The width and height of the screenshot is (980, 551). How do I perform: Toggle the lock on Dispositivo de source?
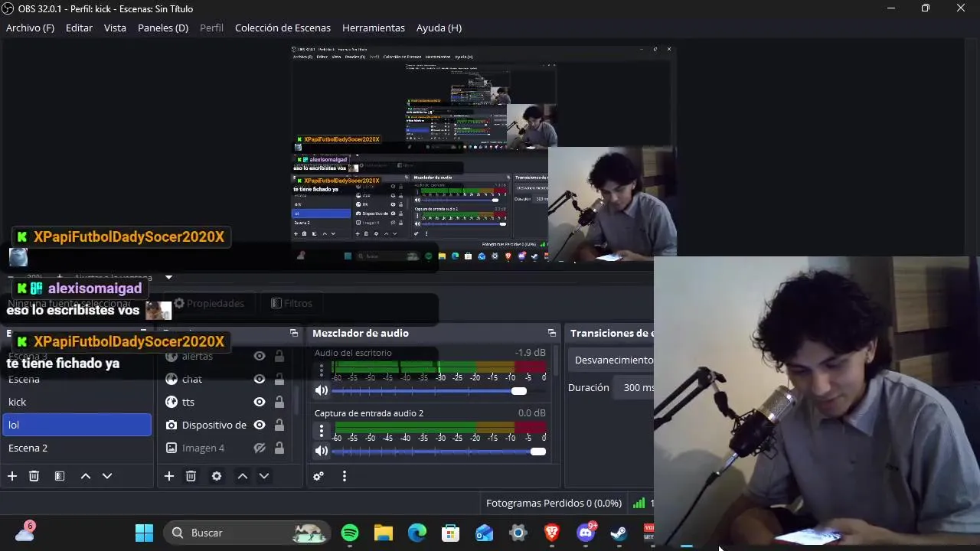(x=279, y=425)
